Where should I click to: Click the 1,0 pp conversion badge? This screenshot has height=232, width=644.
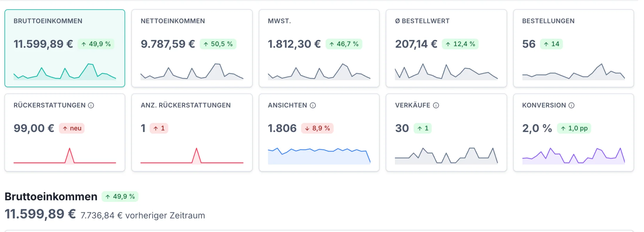[574, 128]
